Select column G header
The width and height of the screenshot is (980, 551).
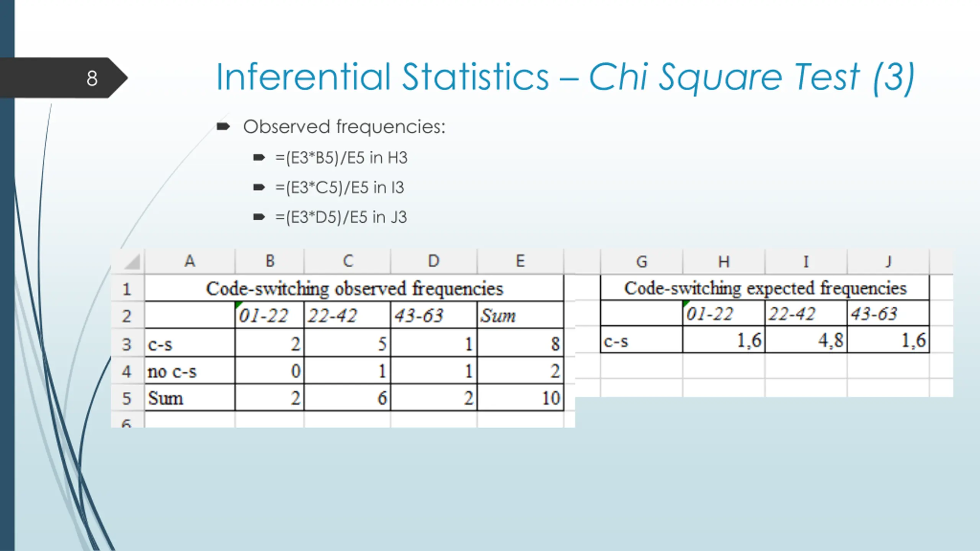642,262
